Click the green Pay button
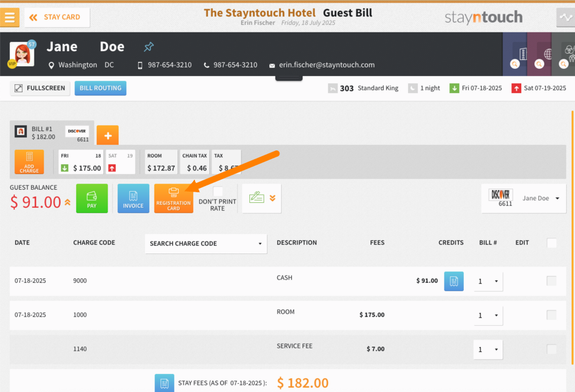This screenshot has height=392, width=575. 92,198
